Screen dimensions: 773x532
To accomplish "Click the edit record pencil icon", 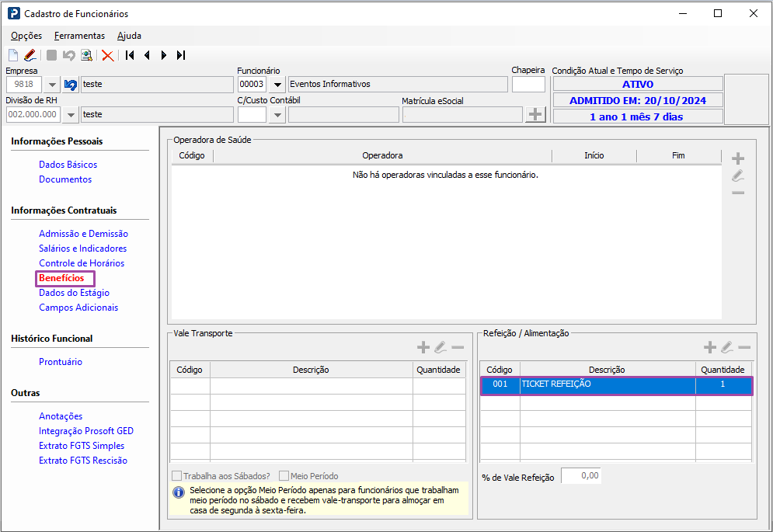I will coord(30,55).
